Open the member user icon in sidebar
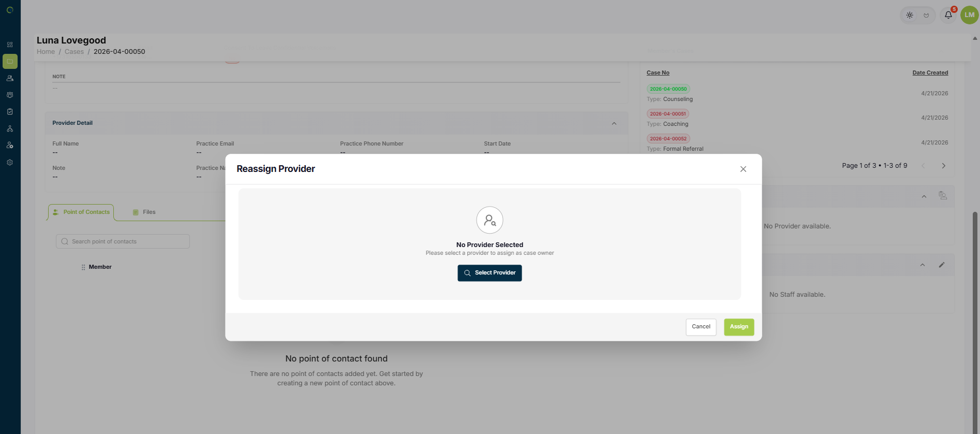 point(10,78)
